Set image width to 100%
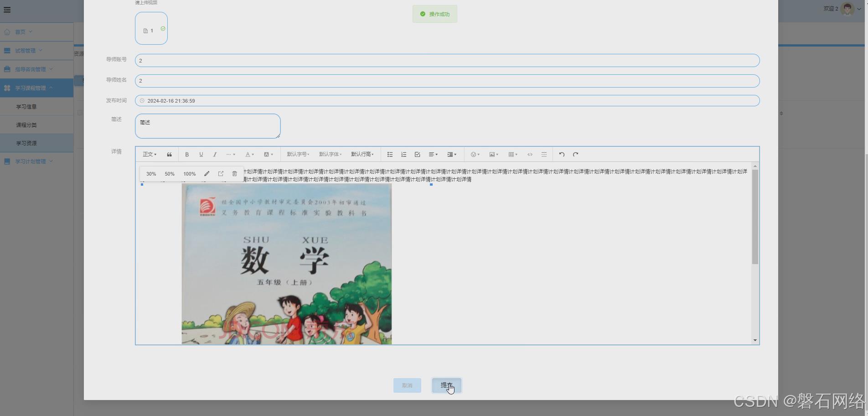 [x=190, y=174]
